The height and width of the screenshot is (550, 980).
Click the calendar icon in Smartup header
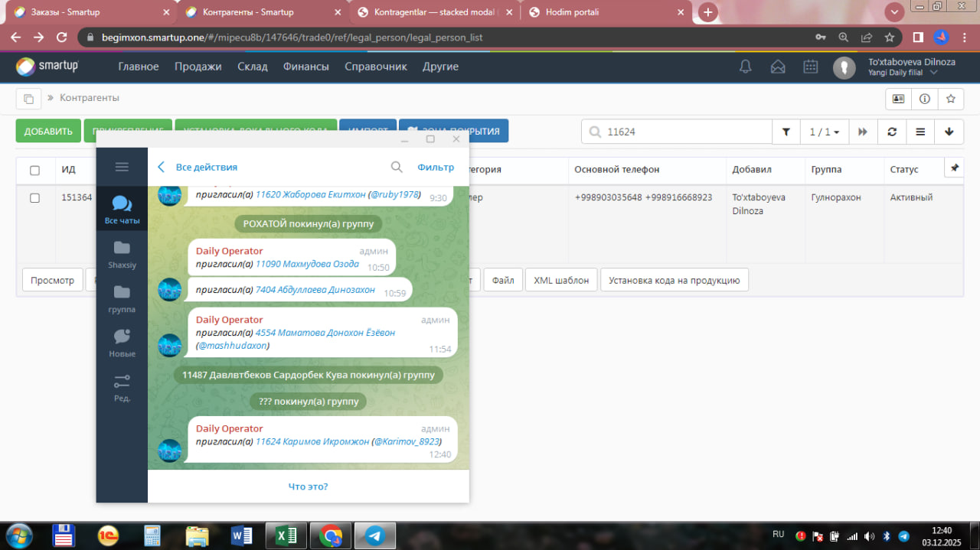click(810, 67)
